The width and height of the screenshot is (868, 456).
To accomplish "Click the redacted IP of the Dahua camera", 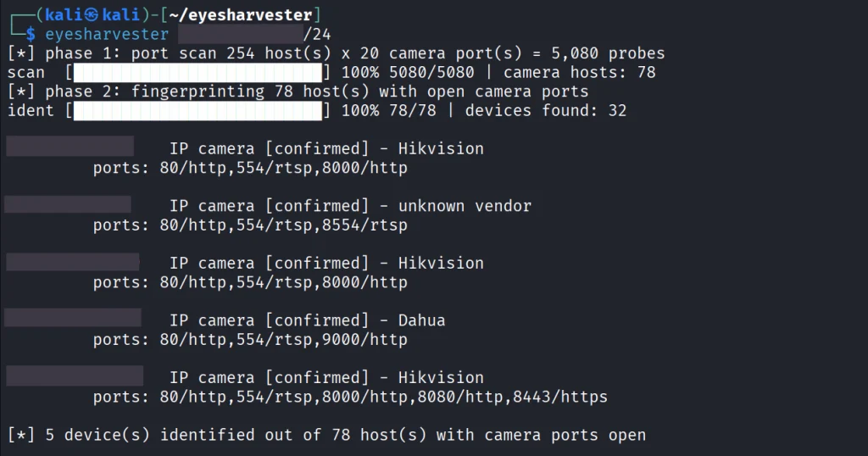I will [x=73, y=318].
